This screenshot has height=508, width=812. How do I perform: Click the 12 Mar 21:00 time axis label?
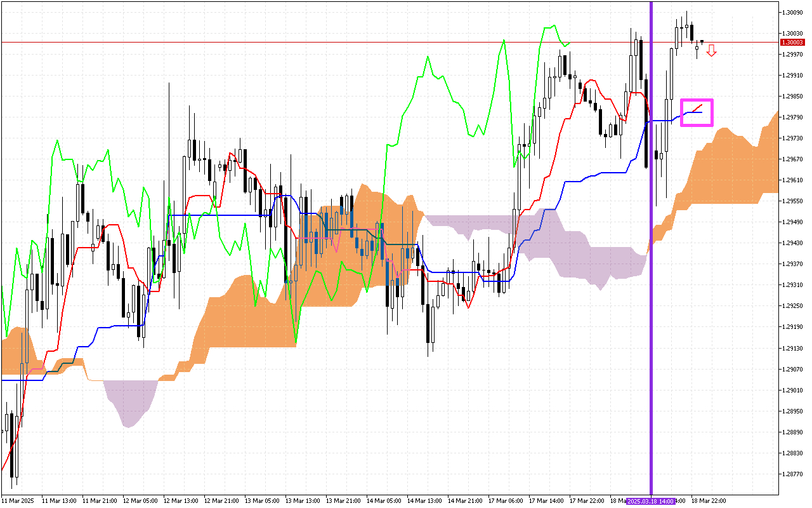click(221, 501)
